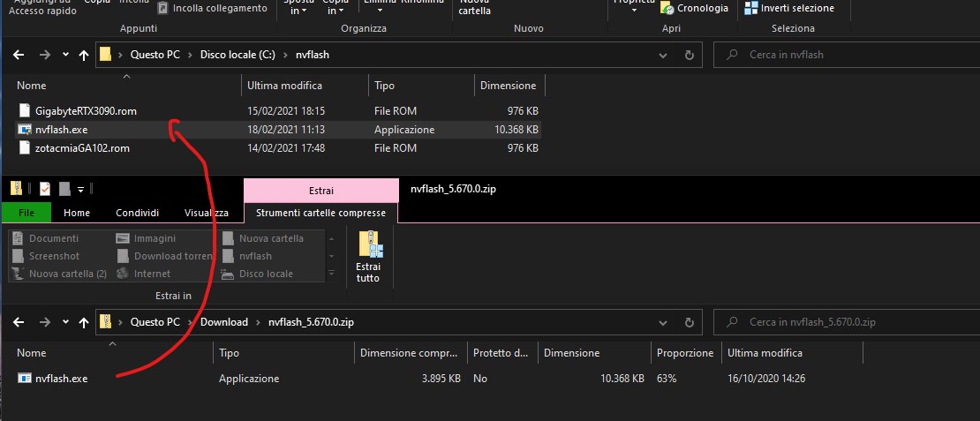The width and height of the screenshot is (980, 421).
Task: Refresh the zip archive view
Action: (690, 323)
